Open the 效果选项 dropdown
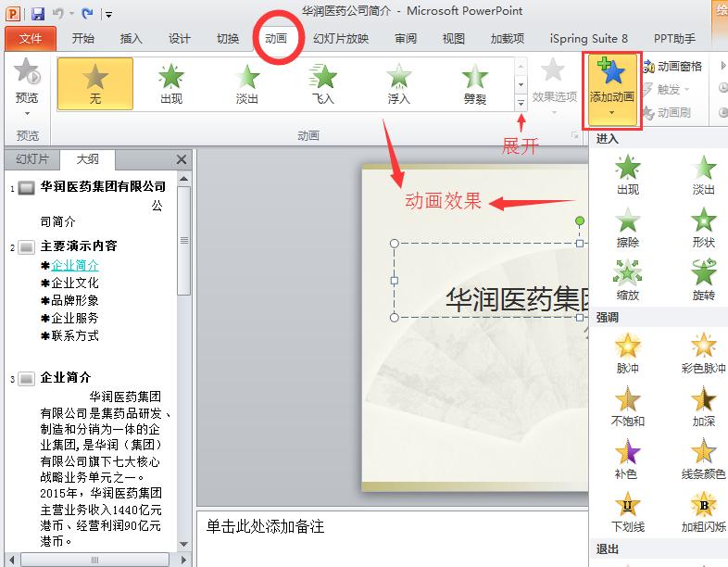 pyautogui.click(x=555, y=86)
